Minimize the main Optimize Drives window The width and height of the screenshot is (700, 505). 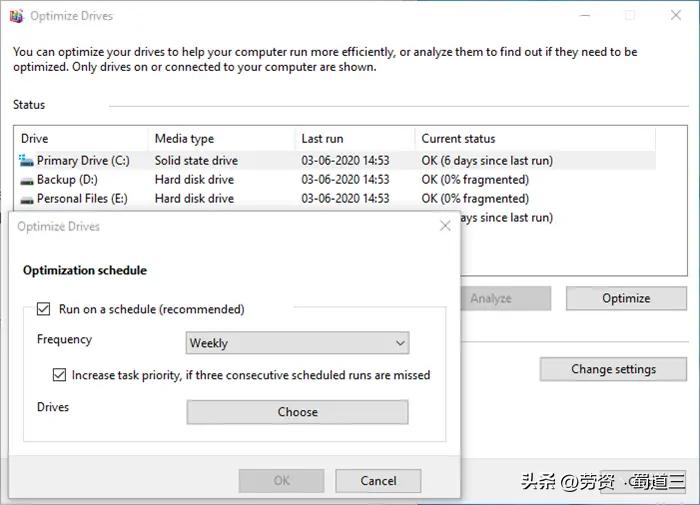(x=585, y=15)
